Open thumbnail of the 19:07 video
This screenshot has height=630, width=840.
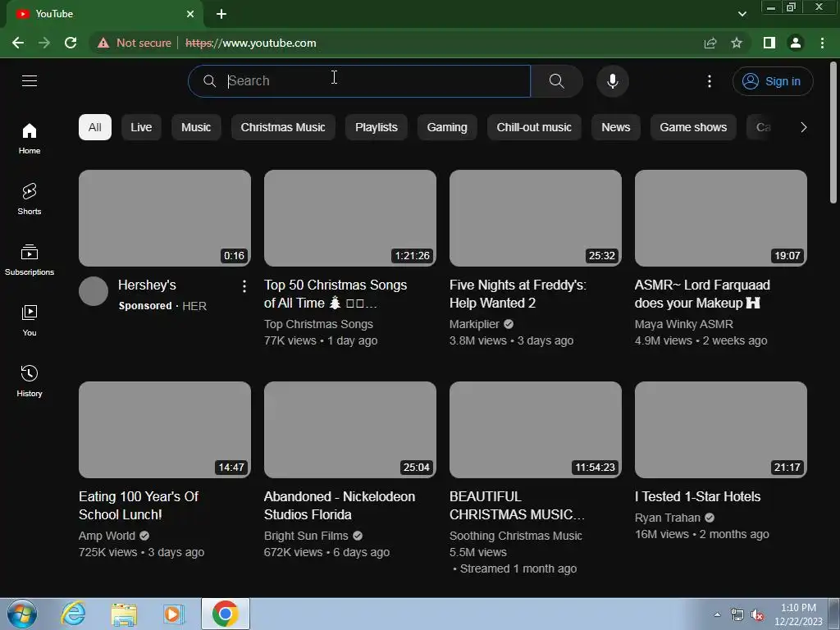point(720,218)
